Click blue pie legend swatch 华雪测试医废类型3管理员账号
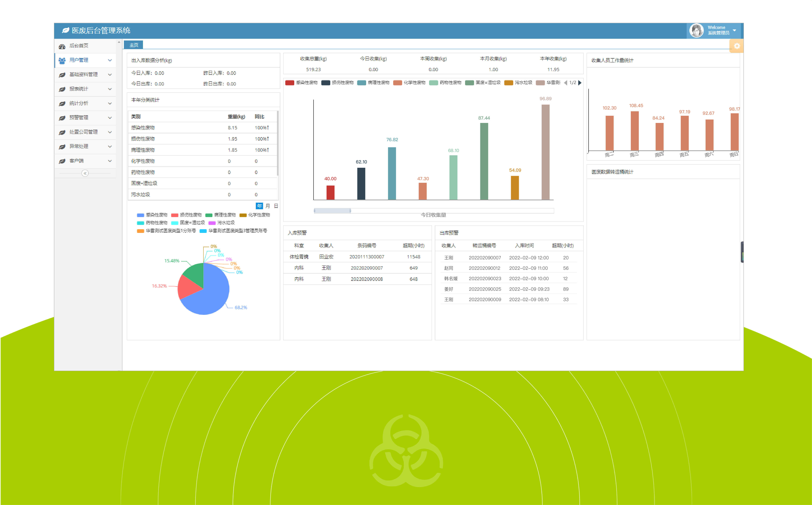Image resolution: width=812 pixels, height=505 pixels. pyautogui.click(x=203, y=231)
